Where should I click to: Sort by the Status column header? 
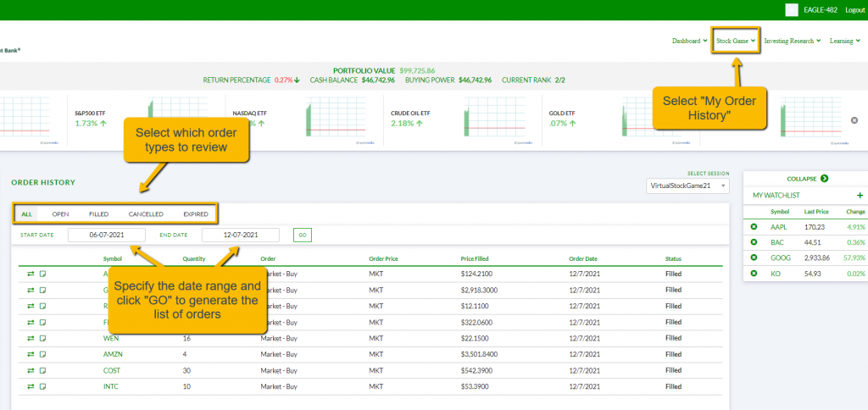tap(673, 258)
